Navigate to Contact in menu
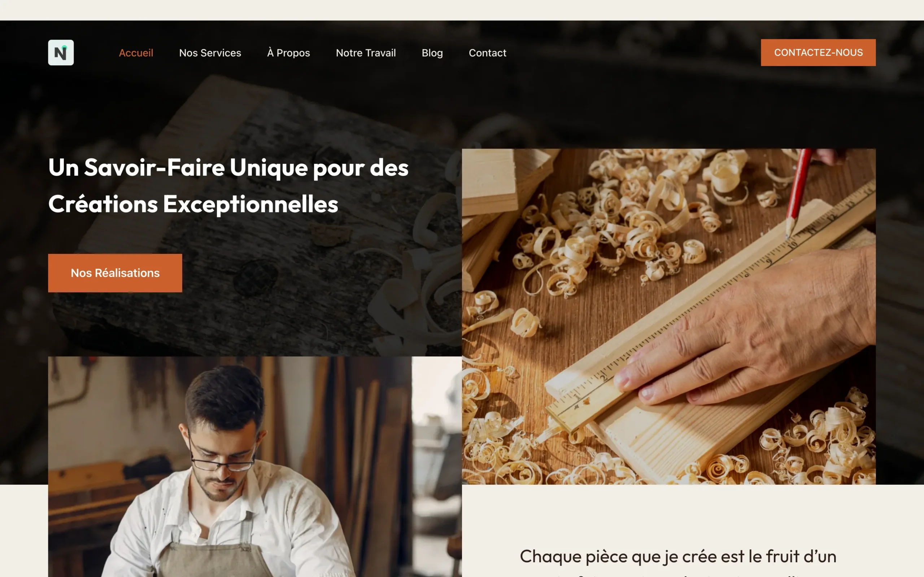 tap(488, 53)
